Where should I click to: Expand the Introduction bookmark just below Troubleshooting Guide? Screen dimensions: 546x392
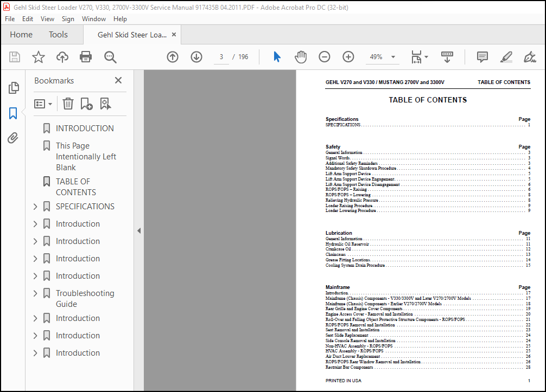pyautogui.click(x=35, y=318)
